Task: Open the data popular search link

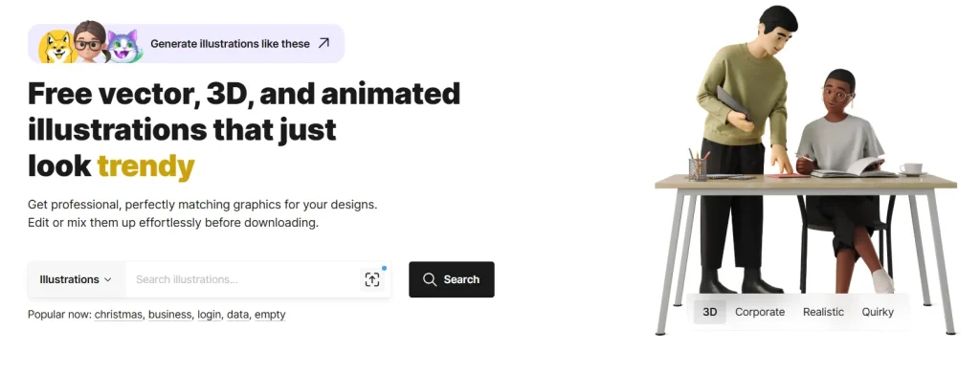Action: coord(237,315)
